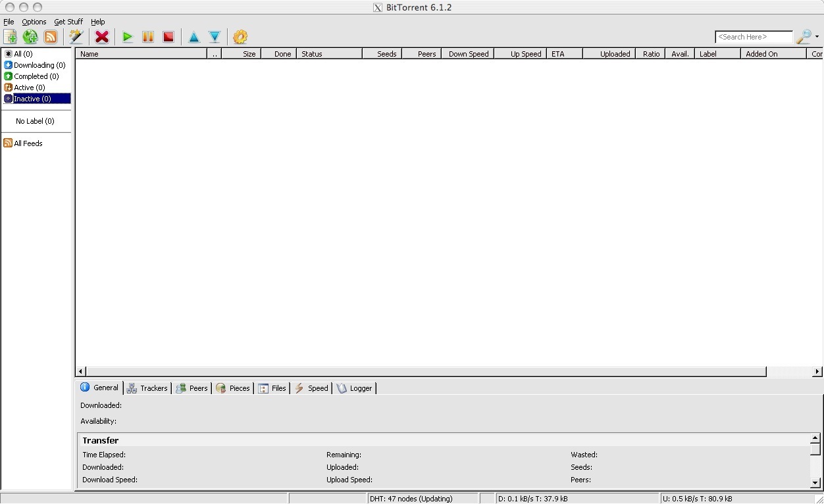Click the Transfer panel scroll down arrow
824x504 pixels.
(815, 483)
